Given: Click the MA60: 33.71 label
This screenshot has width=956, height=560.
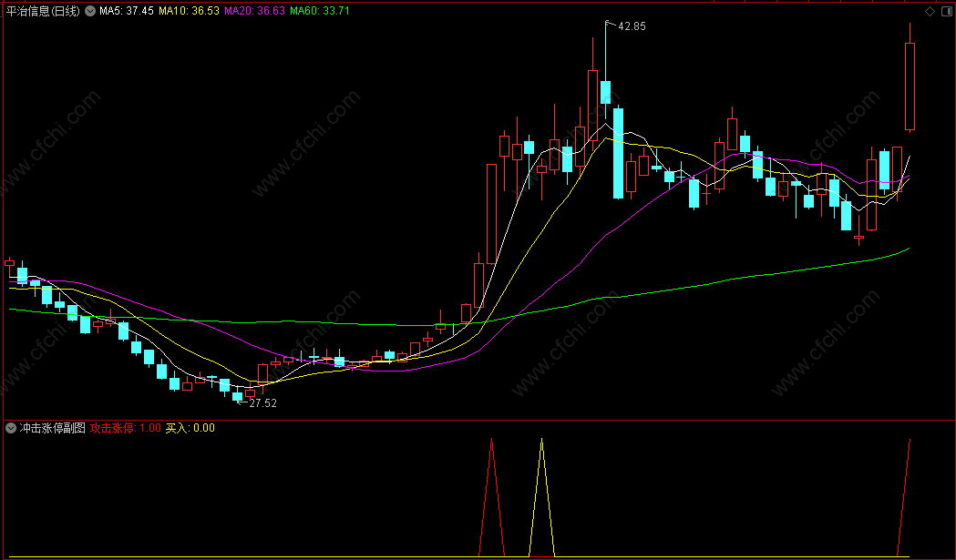Looking at the screenshot, I should [320, 11].
